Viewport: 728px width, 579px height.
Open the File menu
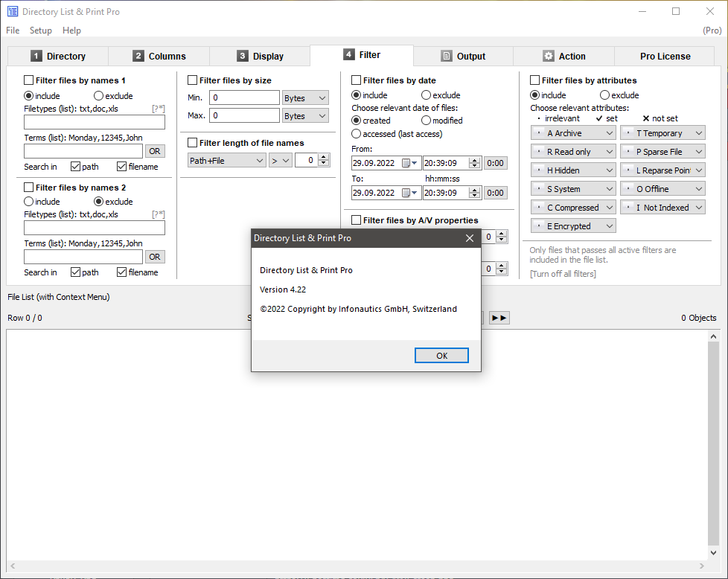pos(13,31)
